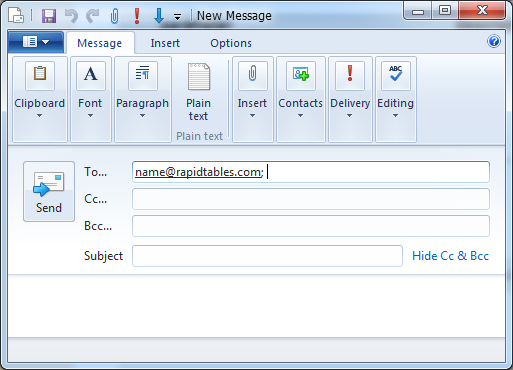Open Help with the question mark icon
The width and height of the screenshot is (513, 370).
tap(494, 41)
